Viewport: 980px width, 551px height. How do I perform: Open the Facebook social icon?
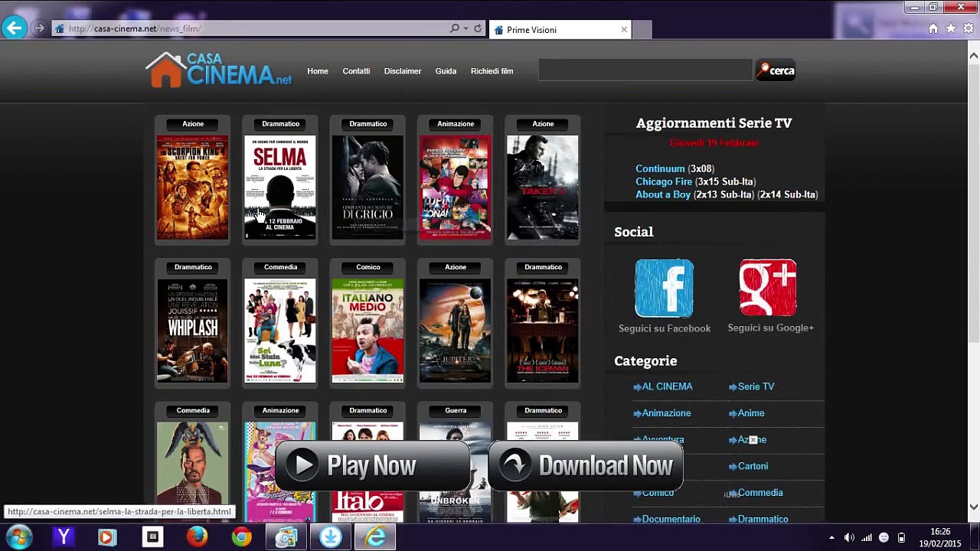coord(664,288)
